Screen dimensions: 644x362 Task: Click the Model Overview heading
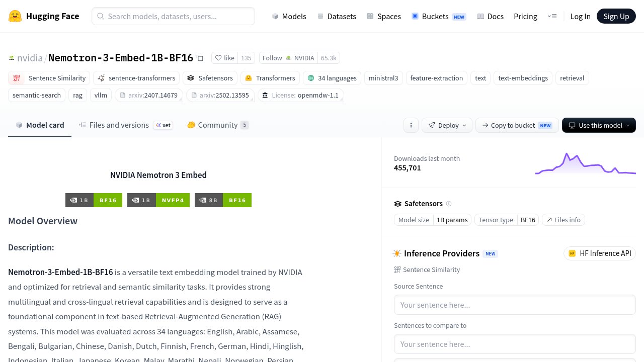point(43,221)
